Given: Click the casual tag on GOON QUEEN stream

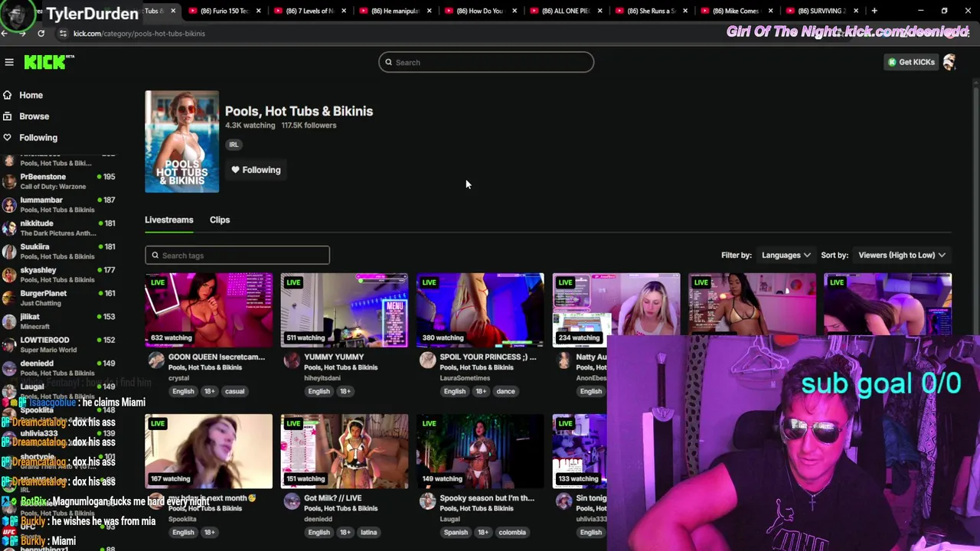Looking at the screenshot, I should click(234, 391).
